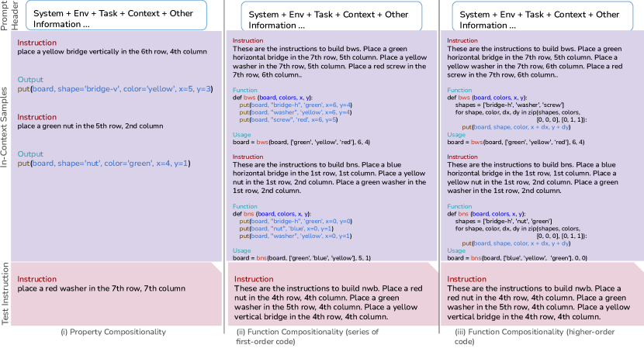The height and width of the screenshot is (362, 644).
Task: Click the put call with shape='bridge-v'
Action: pyautogui.click(x=115, y=89)
